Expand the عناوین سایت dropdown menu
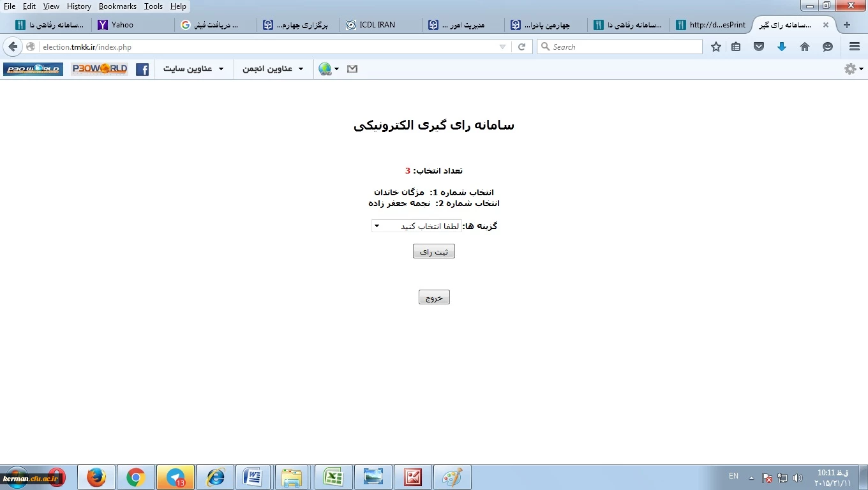 tap(193, 69)
